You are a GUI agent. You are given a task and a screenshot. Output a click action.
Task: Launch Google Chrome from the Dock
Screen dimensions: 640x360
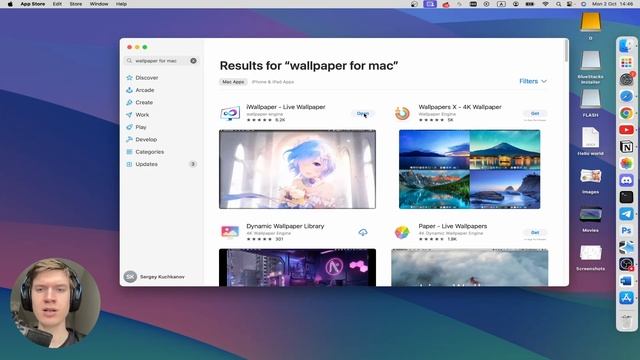pos(626,113)
